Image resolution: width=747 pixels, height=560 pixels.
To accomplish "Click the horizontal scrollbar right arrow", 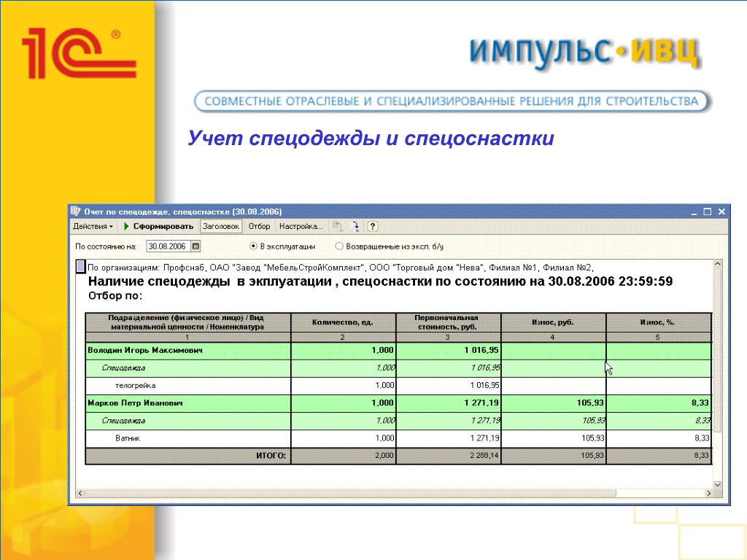I will [x=708, y=494].
